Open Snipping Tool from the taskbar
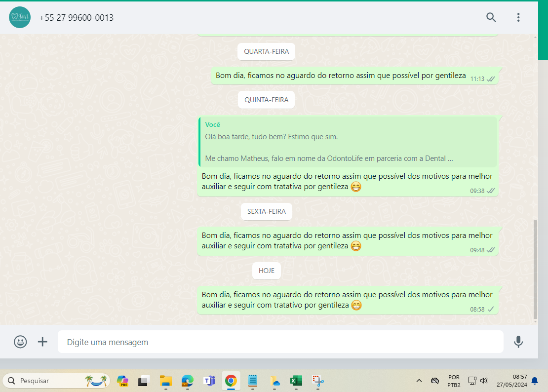548x392 pixels. click(317, 381)
